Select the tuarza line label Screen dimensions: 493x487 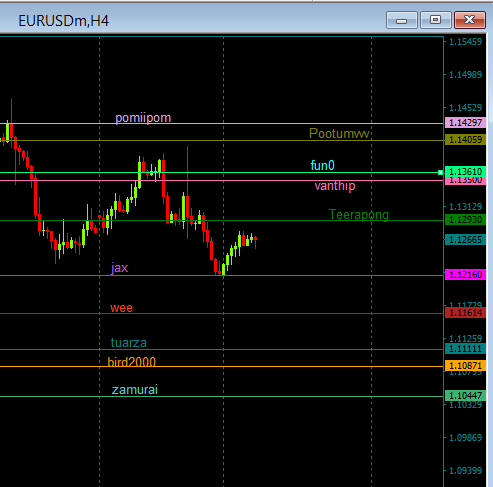tap(128, 343)
